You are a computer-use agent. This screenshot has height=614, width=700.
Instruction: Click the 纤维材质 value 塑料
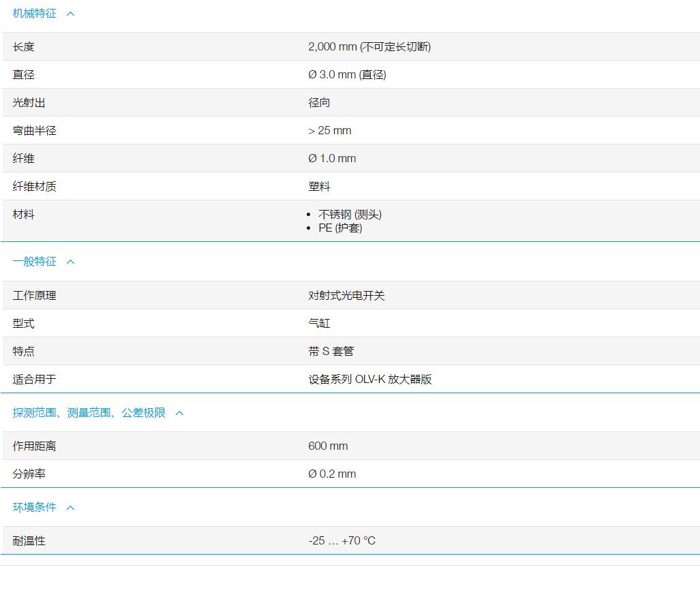(319, 186)
